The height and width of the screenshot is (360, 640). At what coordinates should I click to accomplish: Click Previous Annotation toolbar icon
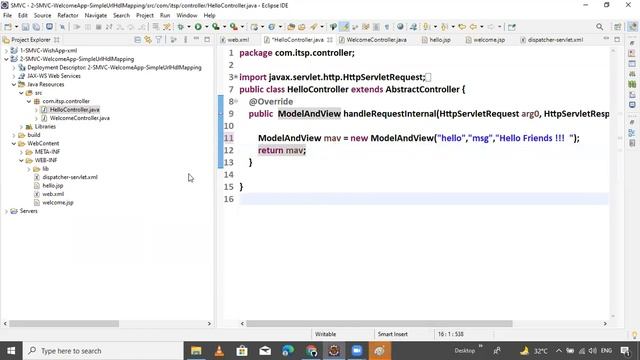pos(444,27)
